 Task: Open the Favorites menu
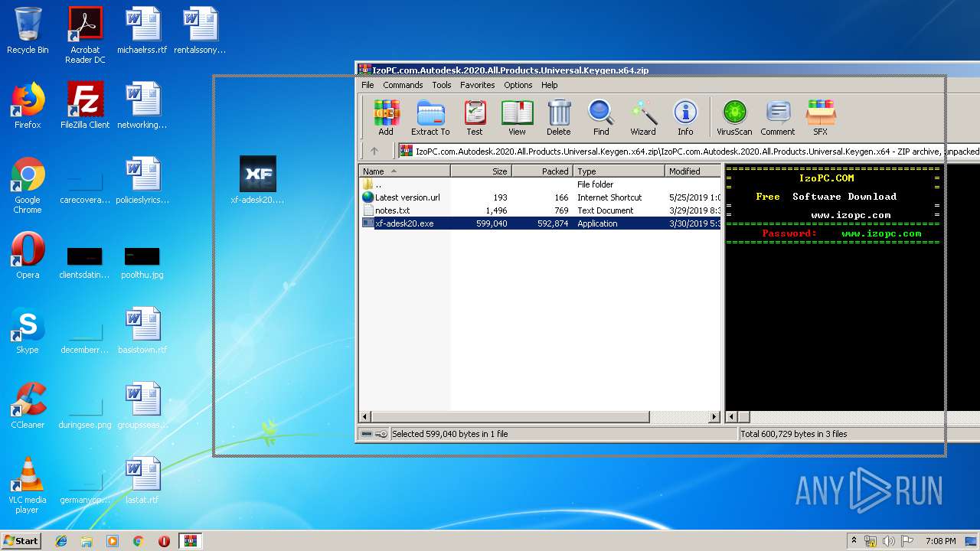click(477, 85)
